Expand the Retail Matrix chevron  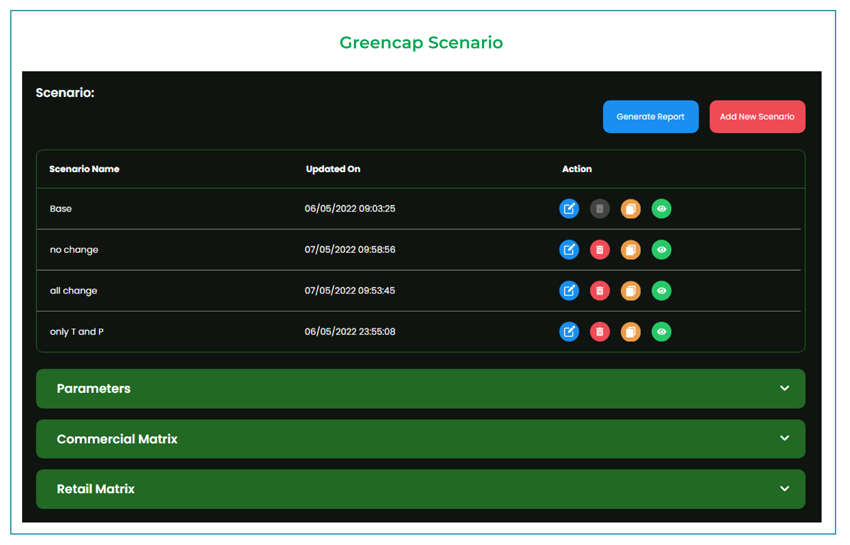[x=784, y=489]
